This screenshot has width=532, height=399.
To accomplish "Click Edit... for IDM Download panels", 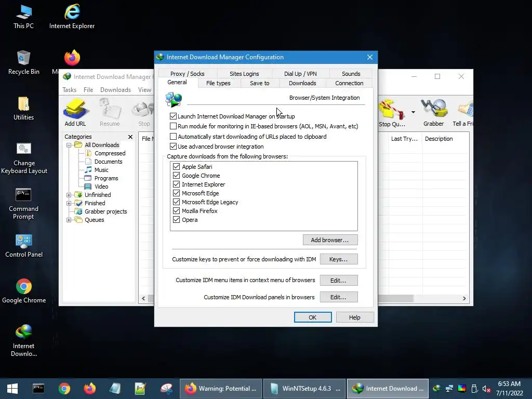I will click(339, 297).
